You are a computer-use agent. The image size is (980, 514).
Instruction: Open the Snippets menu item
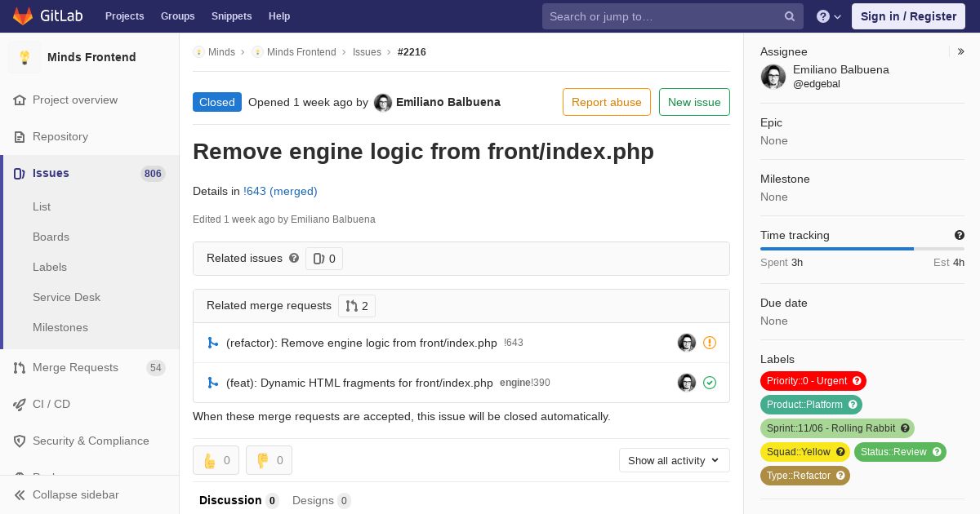(232, 16)
